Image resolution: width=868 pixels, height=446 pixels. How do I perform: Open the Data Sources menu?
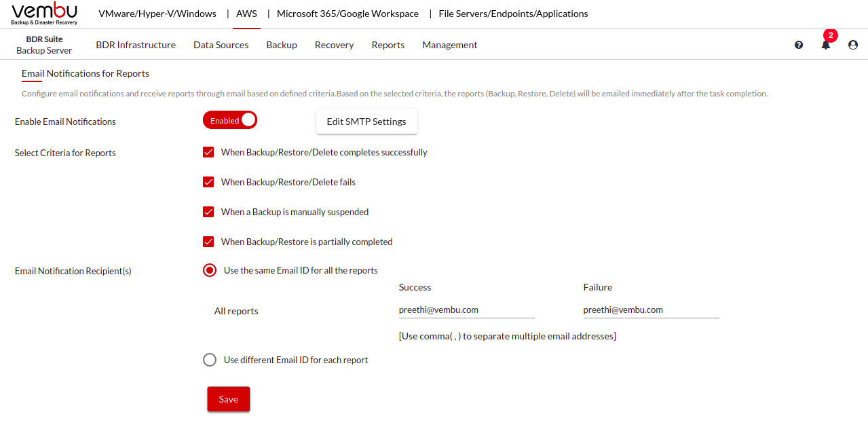point(221,45)
